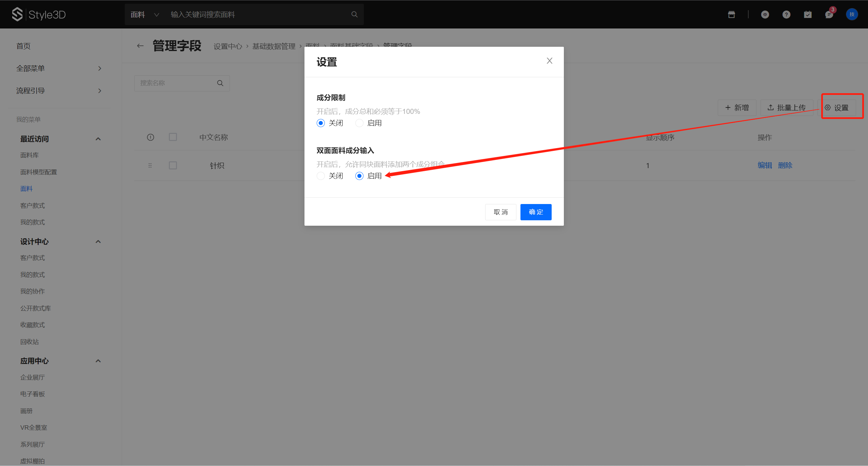Viewport: 868px width, 466px height.
Task: Click the user avatar icon
Action: pos(852,14)
